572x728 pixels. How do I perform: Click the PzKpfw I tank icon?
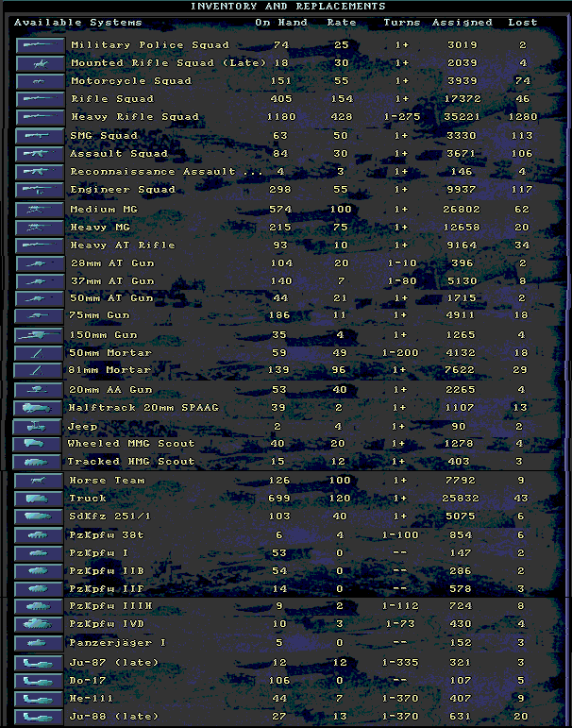pos(39,553)
